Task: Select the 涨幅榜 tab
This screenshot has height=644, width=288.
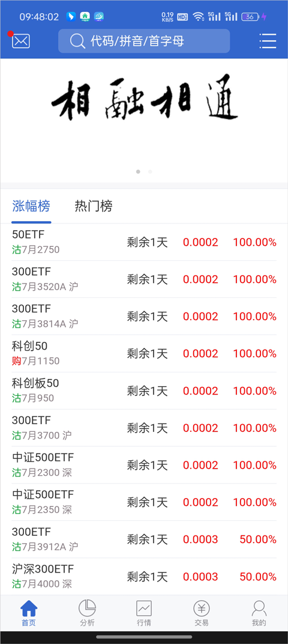Action: 31,206
